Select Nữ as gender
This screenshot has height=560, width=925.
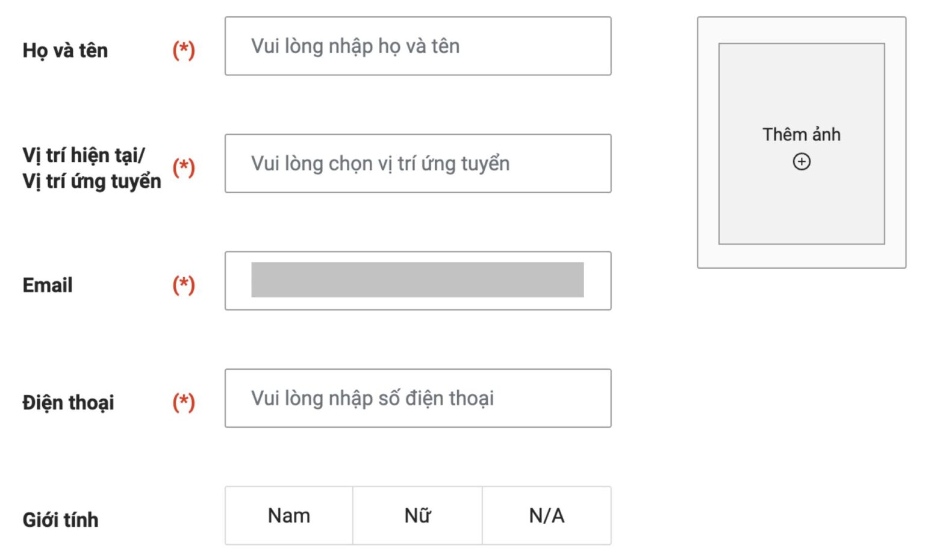click(x=417, y=515)
